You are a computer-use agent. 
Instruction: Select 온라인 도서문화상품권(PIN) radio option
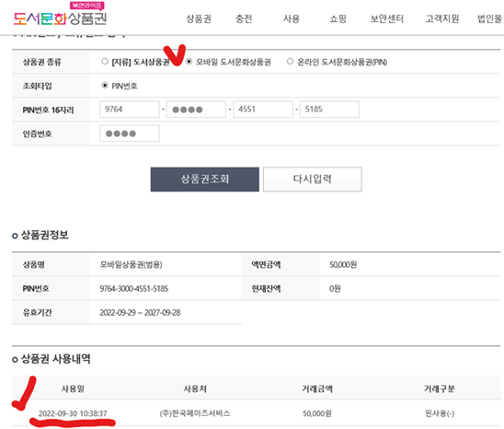pyautogui.click(x=290, y=61)
